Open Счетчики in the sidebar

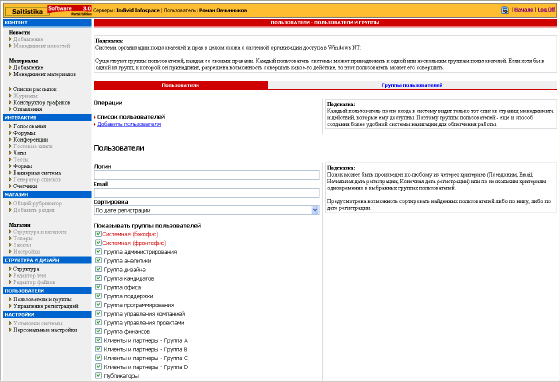point(25,186)
